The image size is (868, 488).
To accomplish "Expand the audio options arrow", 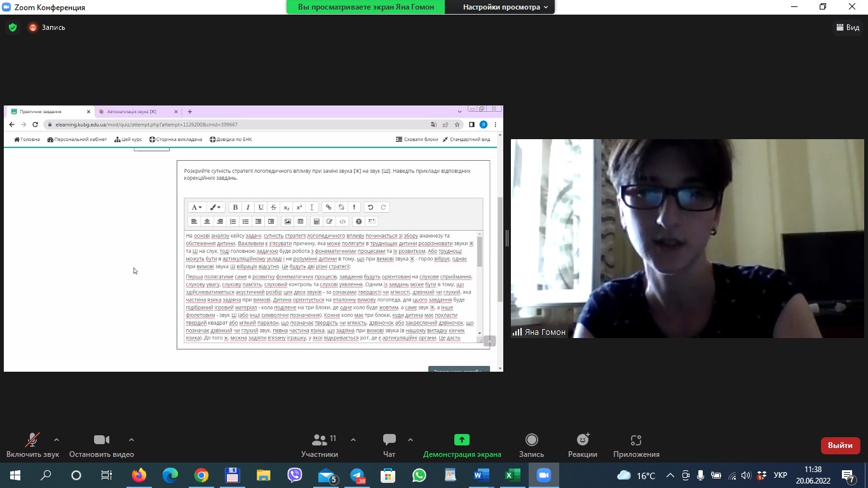I will pyautogui.click(x=57, y=440).
